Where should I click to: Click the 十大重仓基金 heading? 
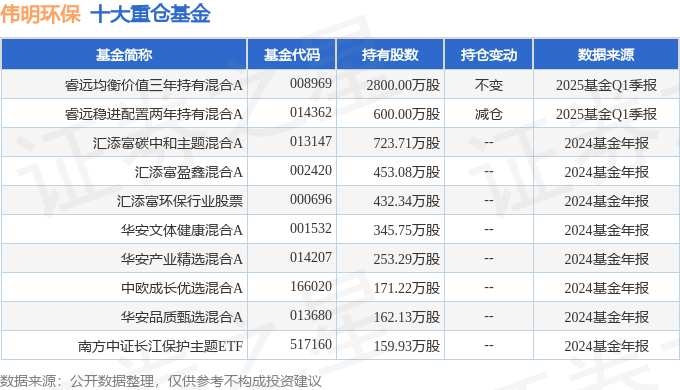[x=150, y=14]
